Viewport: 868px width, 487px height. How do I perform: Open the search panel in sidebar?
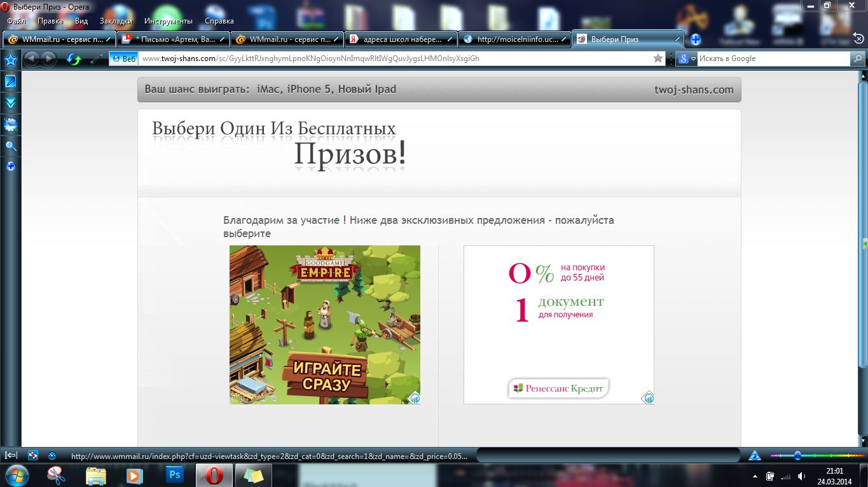click(x=11, y=146)
